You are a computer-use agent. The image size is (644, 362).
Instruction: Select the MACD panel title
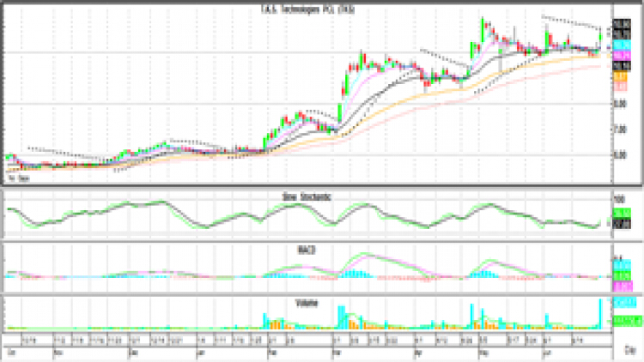pyautogui.click(x=307, y=250)
